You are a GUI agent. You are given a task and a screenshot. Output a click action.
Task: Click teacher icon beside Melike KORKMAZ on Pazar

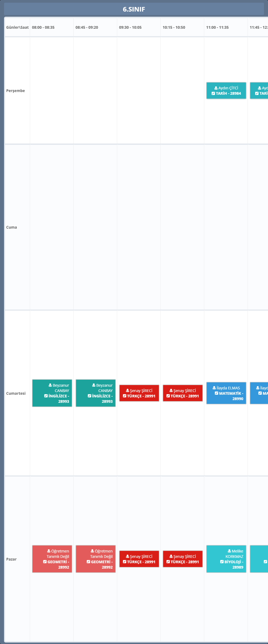(229, 551)
